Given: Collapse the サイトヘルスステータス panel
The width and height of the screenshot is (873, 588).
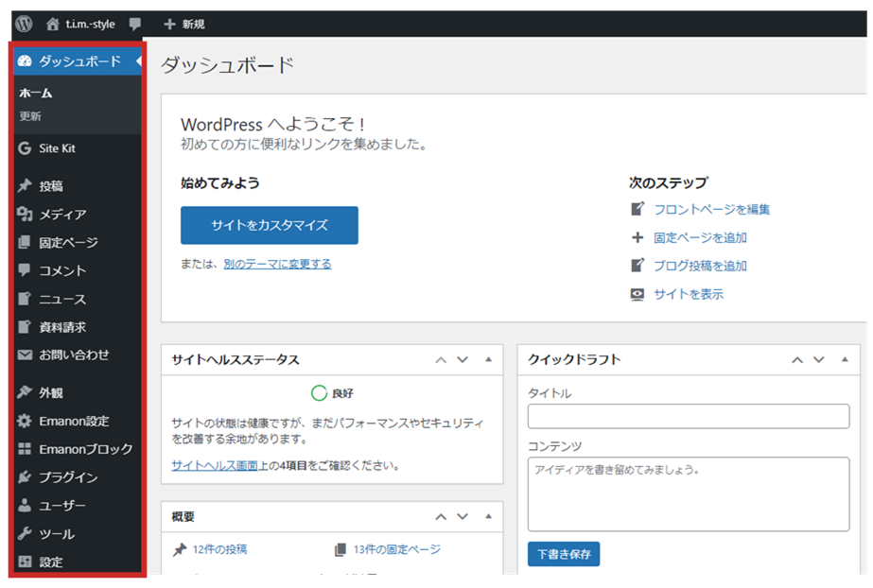Looking at the screenshot, I should point(488,359).
